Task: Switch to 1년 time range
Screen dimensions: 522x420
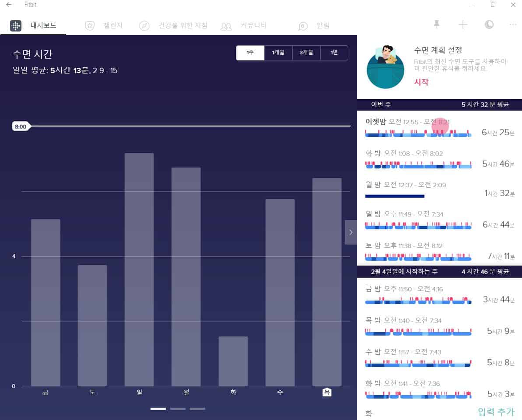Action: tap(334, 52)
